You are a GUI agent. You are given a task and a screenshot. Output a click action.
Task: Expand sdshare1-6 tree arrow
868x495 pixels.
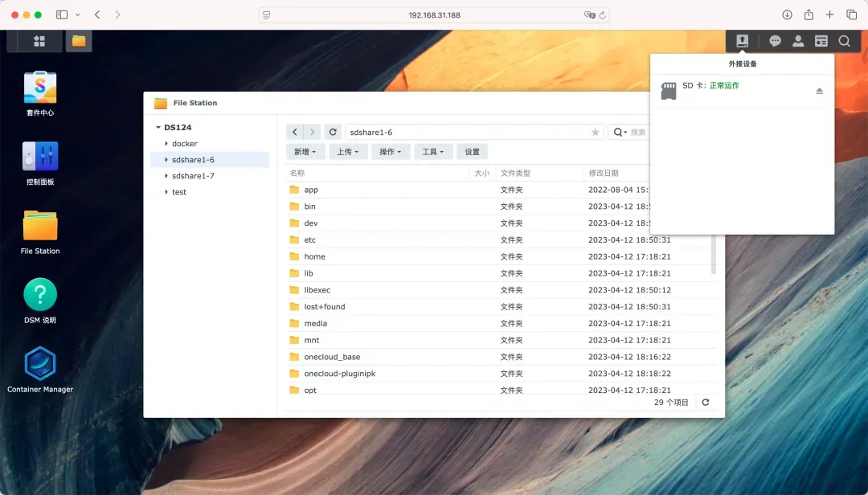[x=166, y=159]
